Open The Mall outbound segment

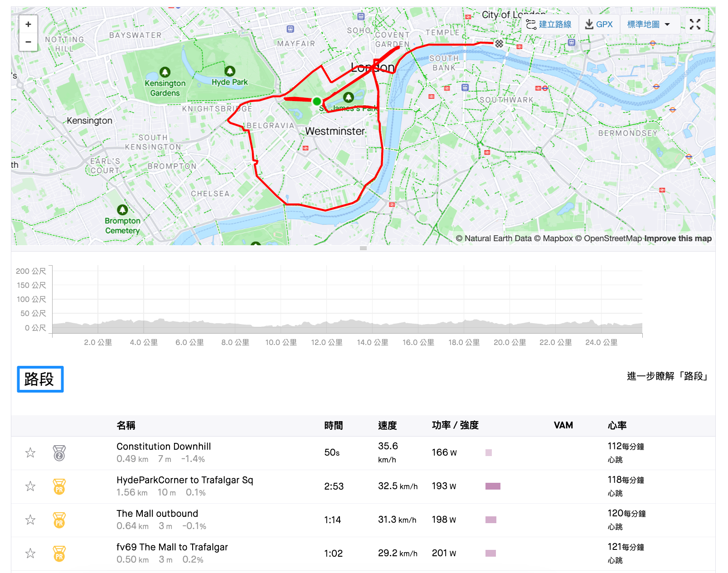tap(157, 514)
